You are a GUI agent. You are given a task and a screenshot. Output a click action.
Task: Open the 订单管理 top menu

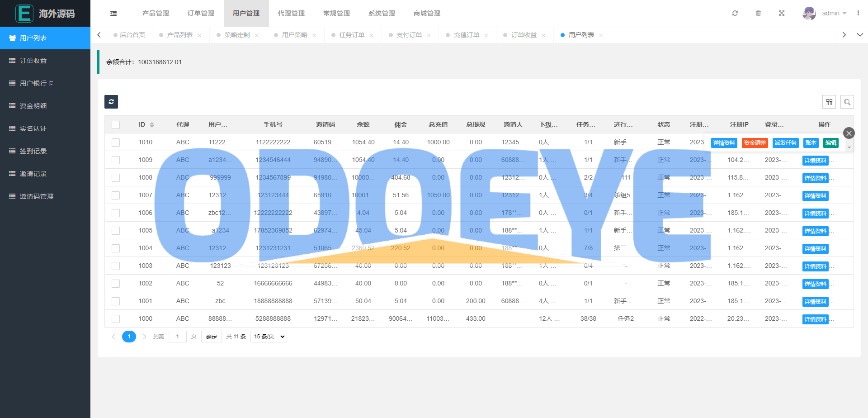tap(201, 13)
